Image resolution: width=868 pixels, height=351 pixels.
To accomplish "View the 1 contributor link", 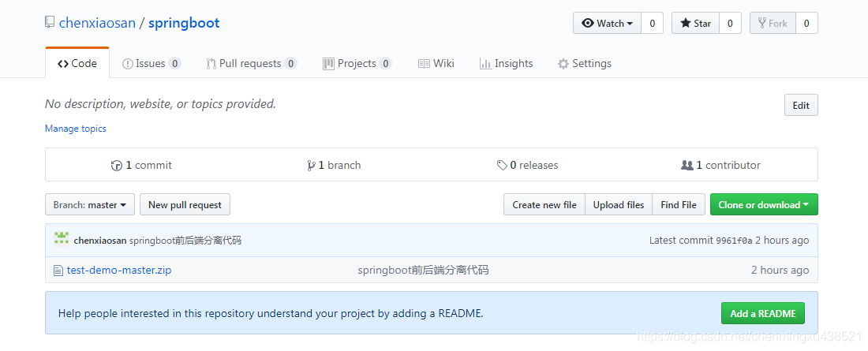I will [720, 165].
